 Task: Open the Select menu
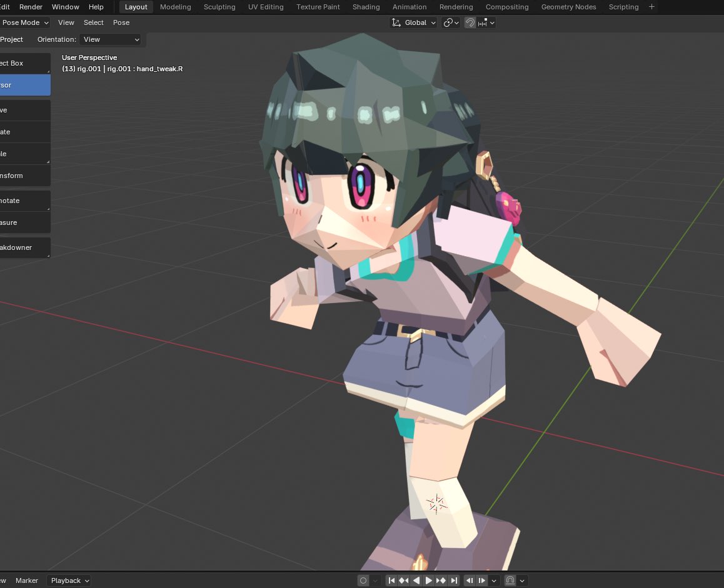[93, 22]
